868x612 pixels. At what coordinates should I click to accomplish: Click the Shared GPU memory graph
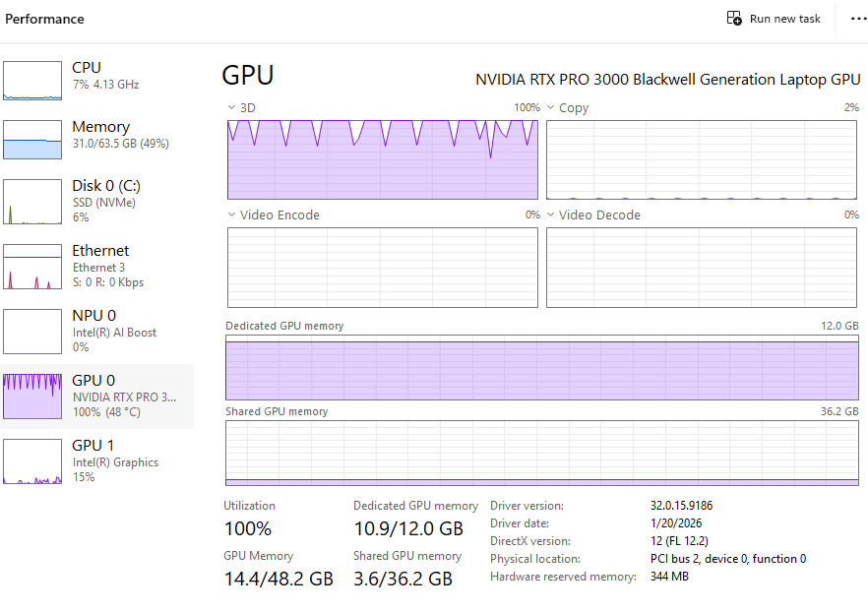541,453
